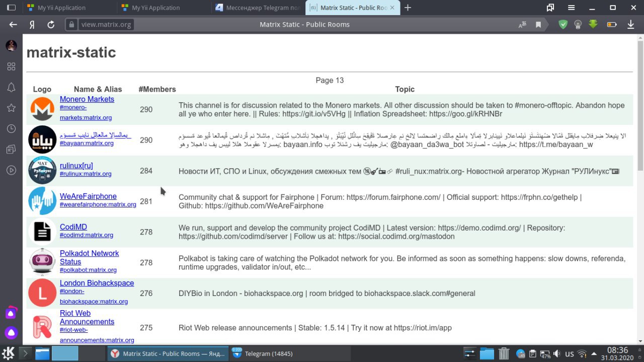
Task: Close the Matrix Static - Public Rooms tab
Action: [x=393, y=8]
